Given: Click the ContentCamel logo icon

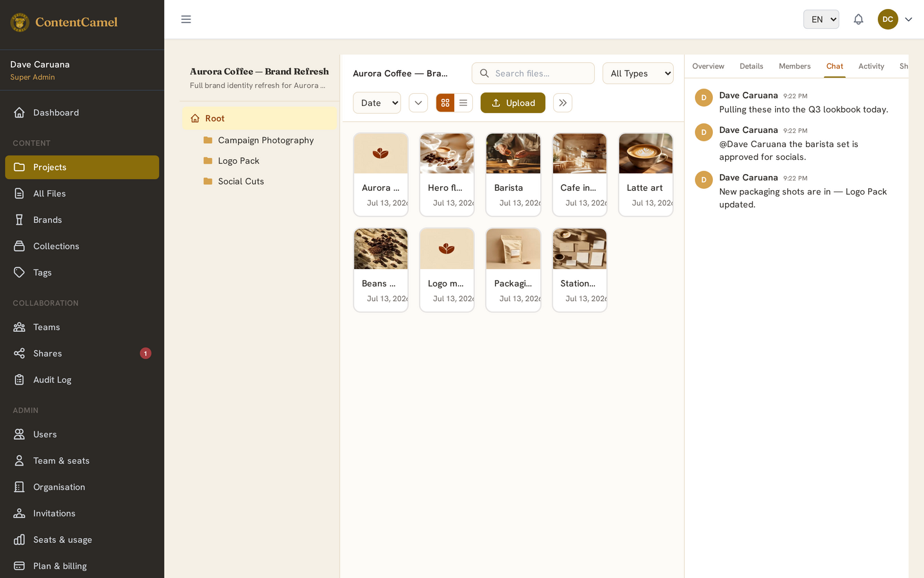Looking at the screenshot, I should click(x=20, y=22).
